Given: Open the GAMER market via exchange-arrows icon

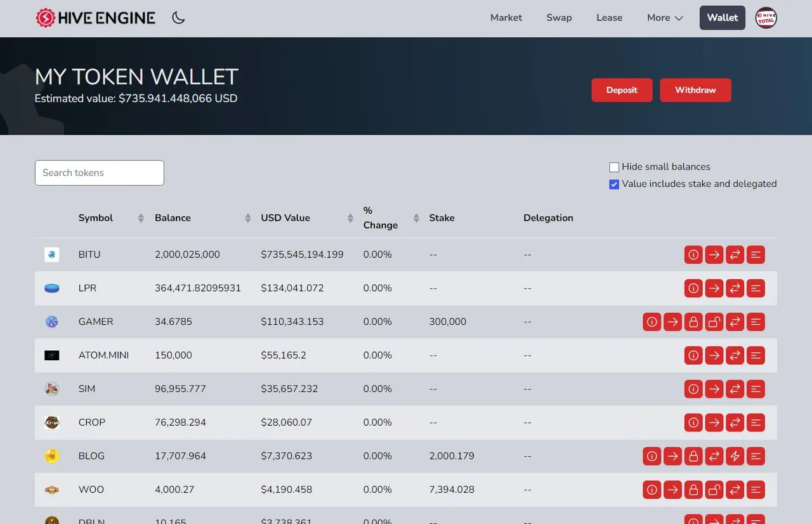Looking at the screenshot, I should pyautogui.click(x=735, y=322).
